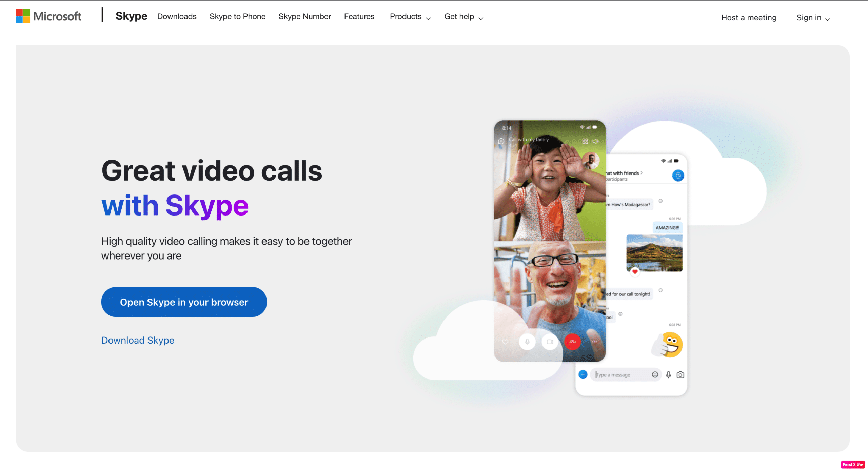Click the camera icon in message input bar
Screen dimensions: 868x471
coord(680,374)
